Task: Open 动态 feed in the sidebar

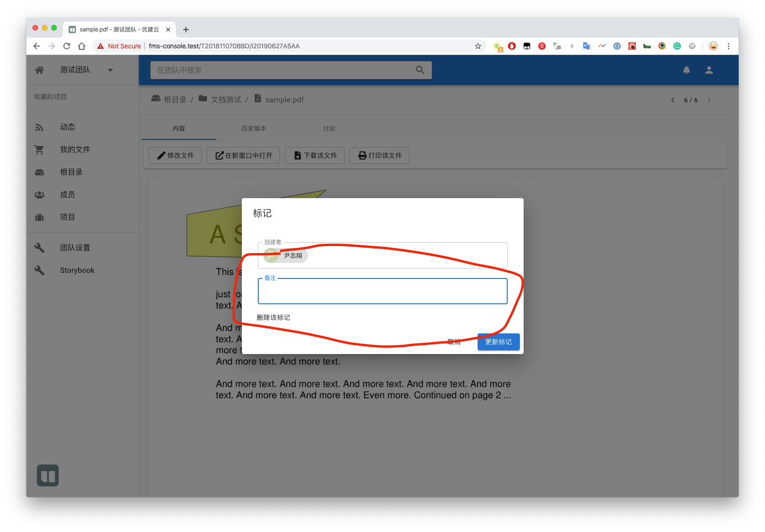Action: [x=67, y=127]
